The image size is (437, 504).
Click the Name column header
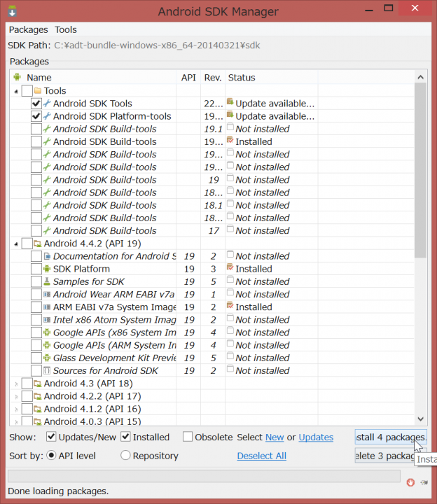tap(93, 78)
